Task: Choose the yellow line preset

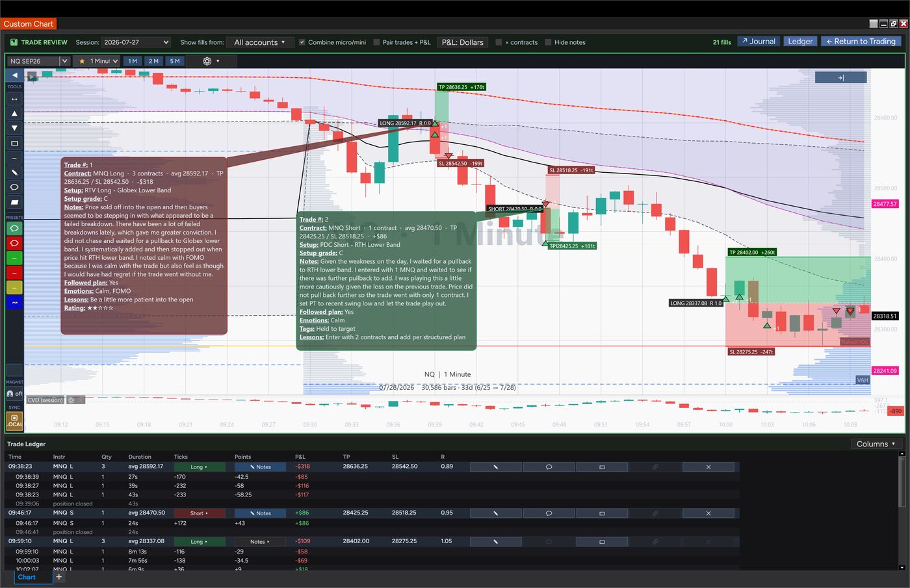Action: [14, 287]
